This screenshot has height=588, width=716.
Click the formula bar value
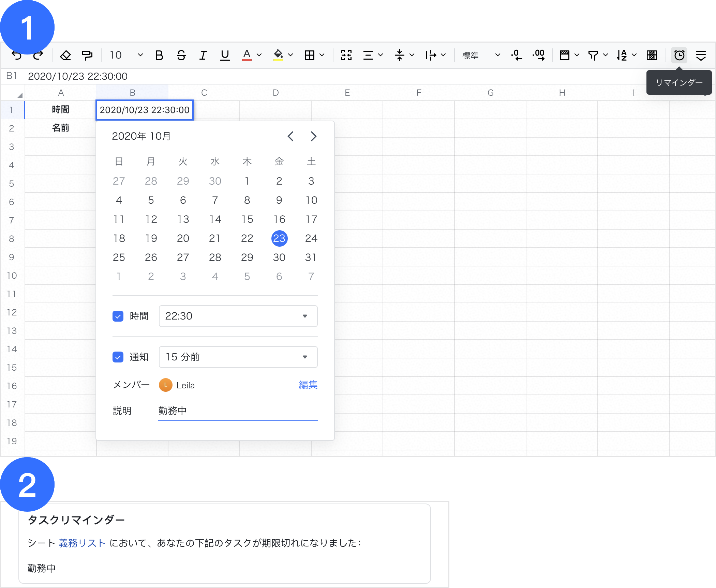(x=78, y=76)
